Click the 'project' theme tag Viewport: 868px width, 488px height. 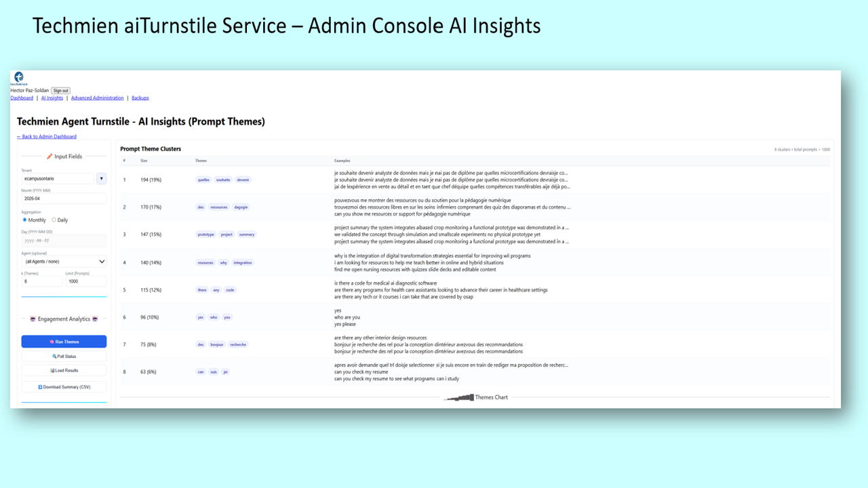(226, 235)
